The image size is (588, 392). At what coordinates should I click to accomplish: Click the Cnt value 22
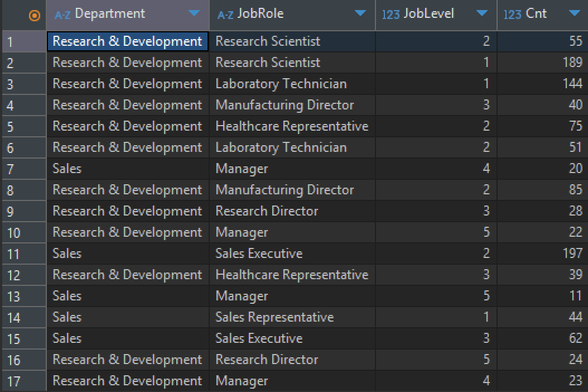(x=576, y=232)
